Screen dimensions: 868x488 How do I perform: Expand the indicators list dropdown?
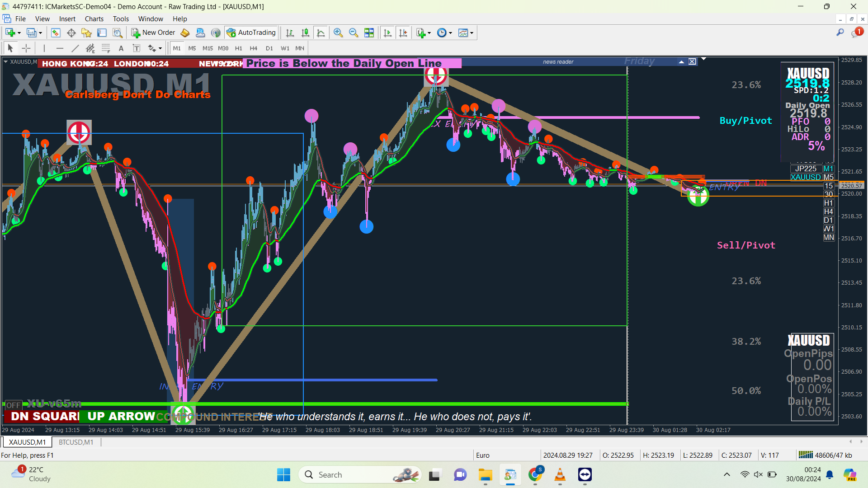coord(429,33)
